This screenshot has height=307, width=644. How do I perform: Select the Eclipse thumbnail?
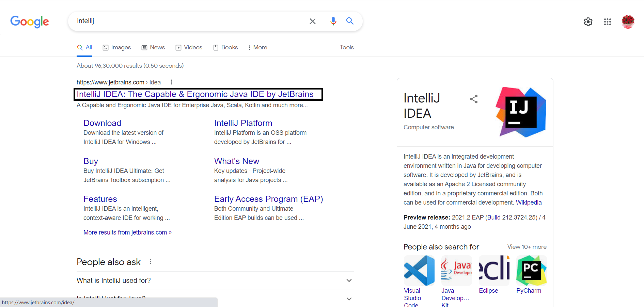[x=494, y=271]
